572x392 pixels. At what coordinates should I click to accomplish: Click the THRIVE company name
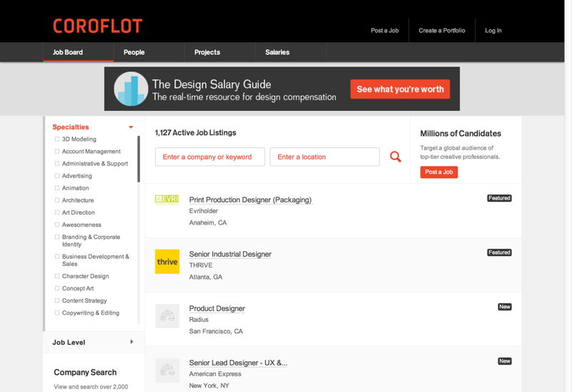coord(201,265)
